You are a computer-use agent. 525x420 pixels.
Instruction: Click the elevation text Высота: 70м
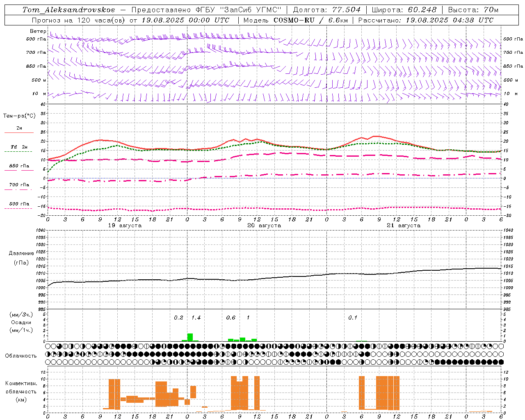click(x=473, y=10)
